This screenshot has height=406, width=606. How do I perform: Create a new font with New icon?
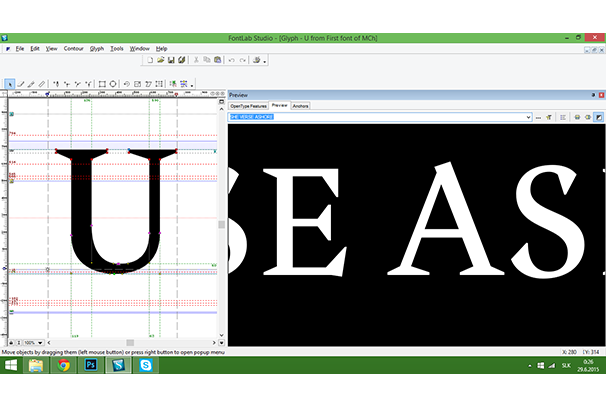click(149, 60)
